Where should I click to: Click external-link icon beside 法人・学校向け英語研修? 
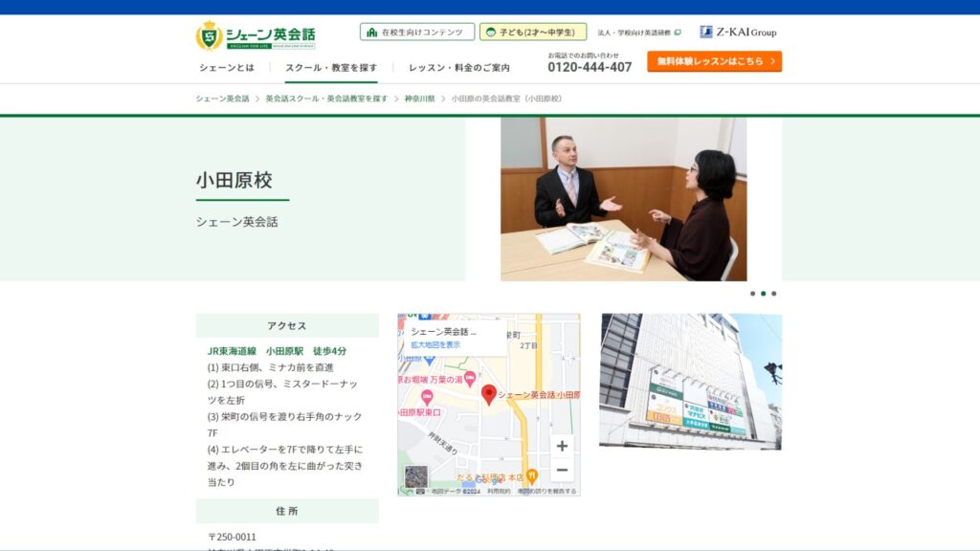678,33
